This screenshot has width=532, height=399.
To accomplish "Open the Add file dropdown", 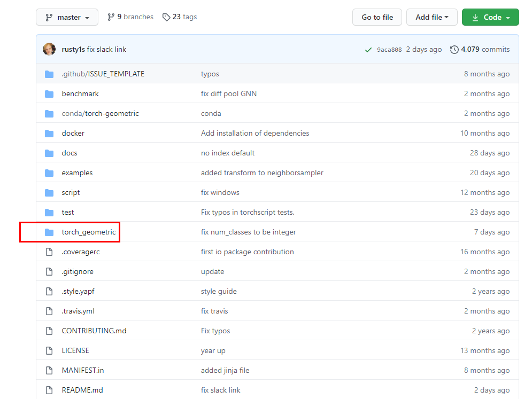I will click(431, 17).
